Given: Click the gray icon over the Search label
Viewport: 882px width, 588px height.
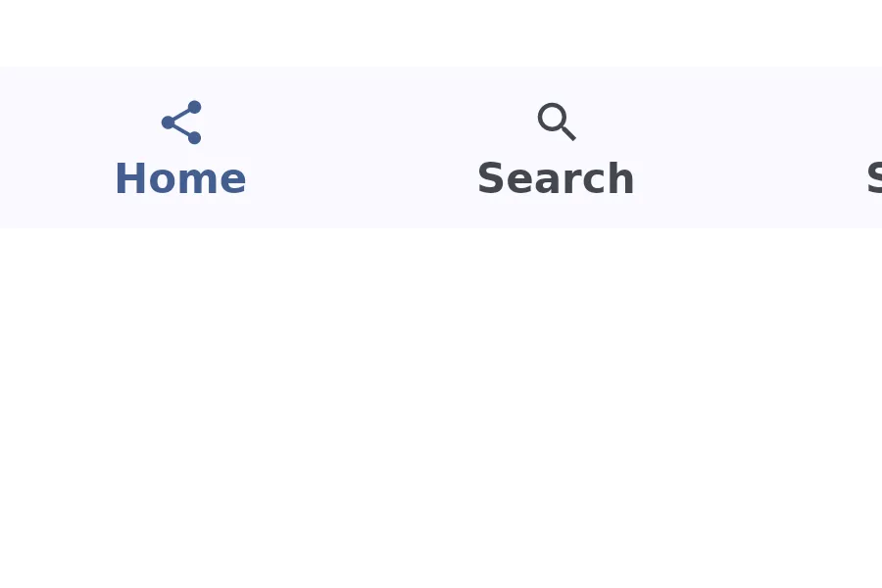Looking at the screenshot, I should (x=557, y=121).
